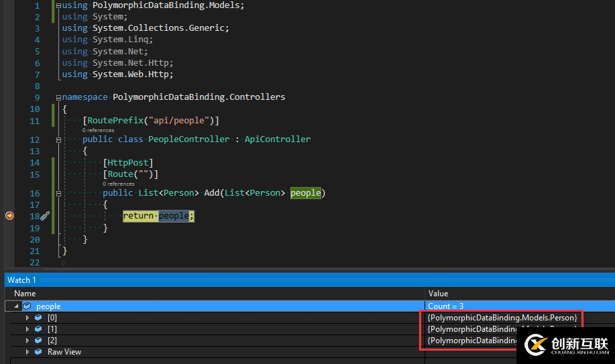
Task: Click line number 22 in the margin
Action: click(x=34, y=262)
